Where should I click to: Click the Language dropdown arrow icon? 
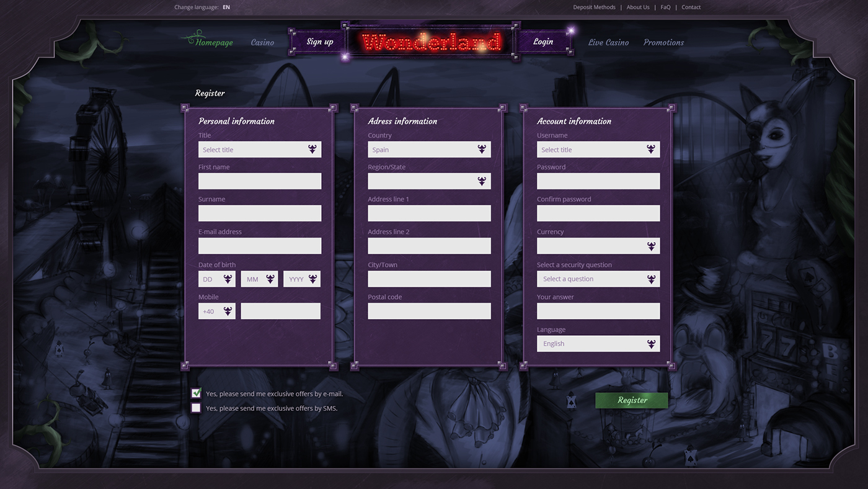tap(651, 344)
